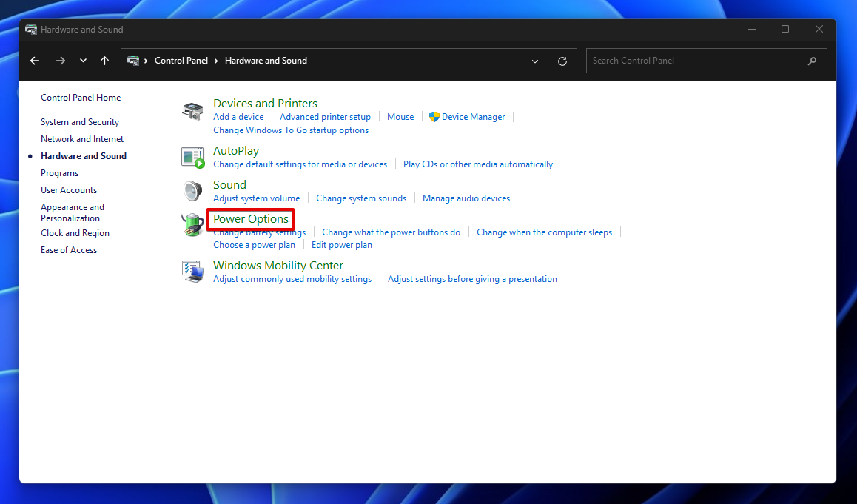
Task: Click Change battery settings
Action: 259,233
